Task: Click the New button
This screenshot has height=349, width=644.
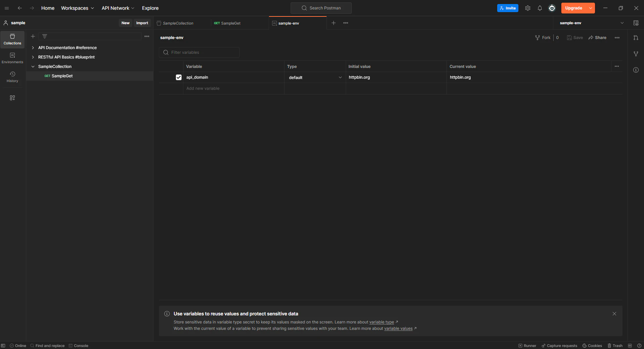Action: 126,23
